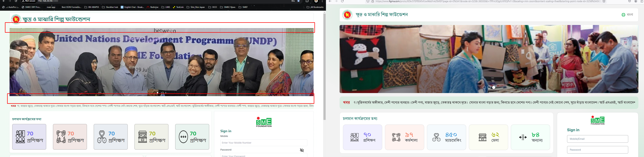This screenshot has height=157, width=644.
Task: Select the first carousel dot in Figma slider
Action: 484,87
